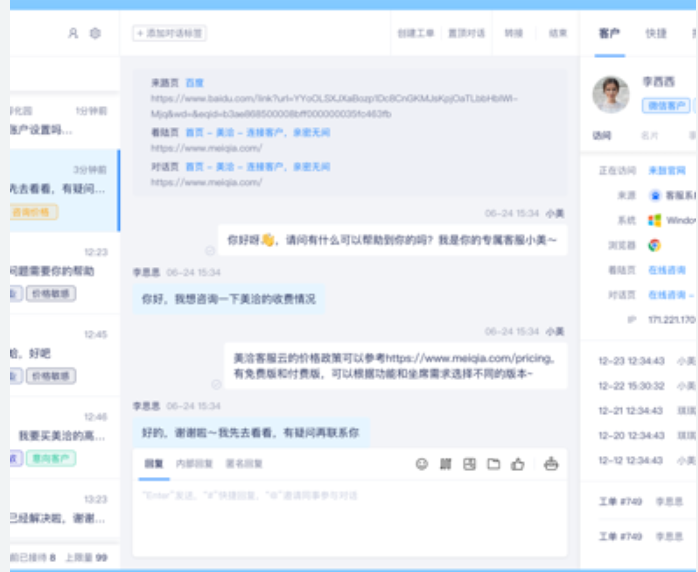Click the folder file attachment icon
This screenshot has width=698, height=572.
(493, 464)
